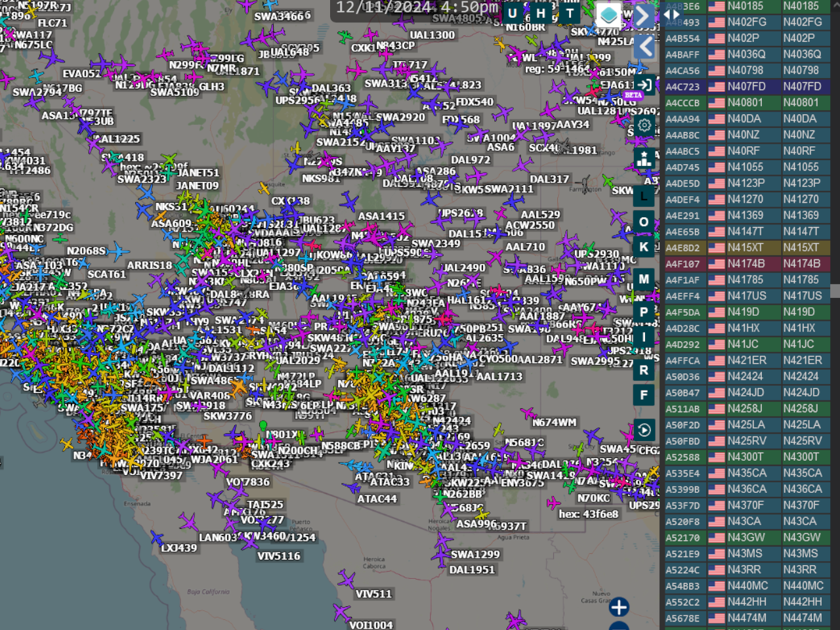Image resolution: width=840 pixels, height=630 pixels.
Task: Click the US flag in row A4F107
Action: (x=716, y=264)
